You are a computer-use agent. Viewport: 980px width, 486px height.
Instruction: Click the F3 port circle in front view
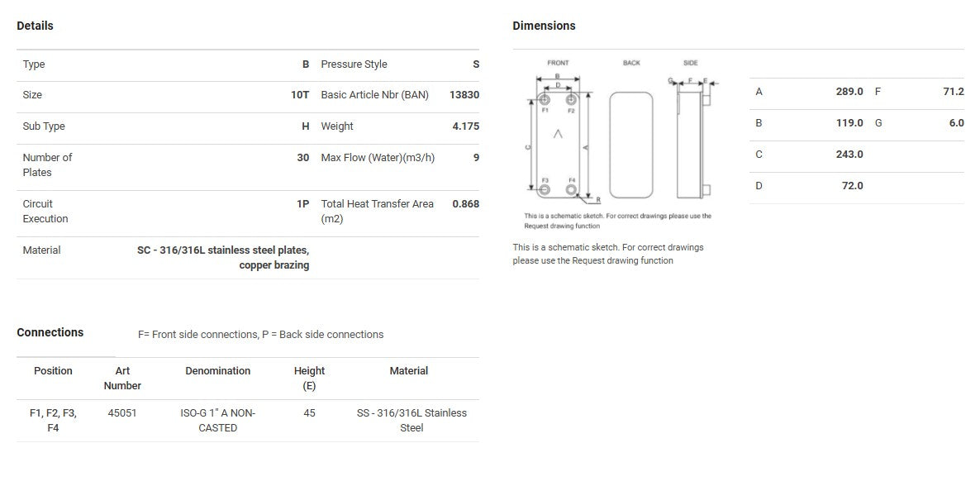point(545,190)
